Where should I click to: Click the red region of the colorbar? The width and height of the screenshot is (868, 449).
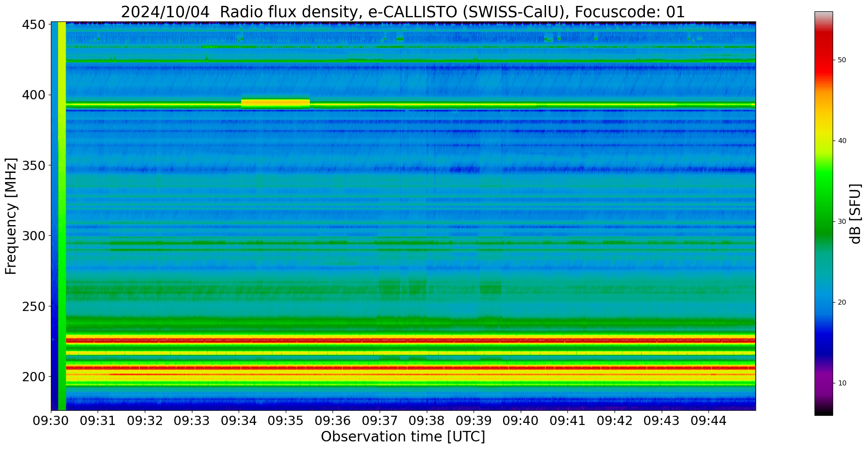[x=823, y=55]
